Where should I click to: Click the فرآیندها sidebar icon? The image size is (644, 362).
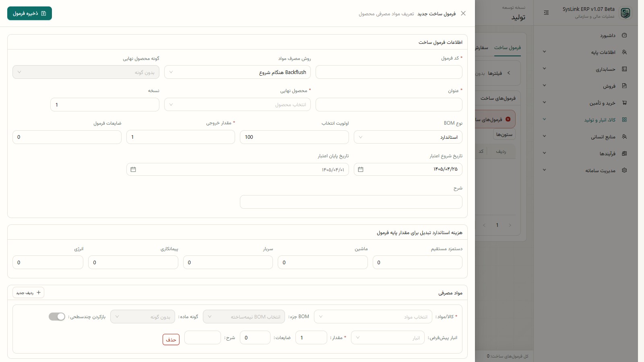(624, 154)
